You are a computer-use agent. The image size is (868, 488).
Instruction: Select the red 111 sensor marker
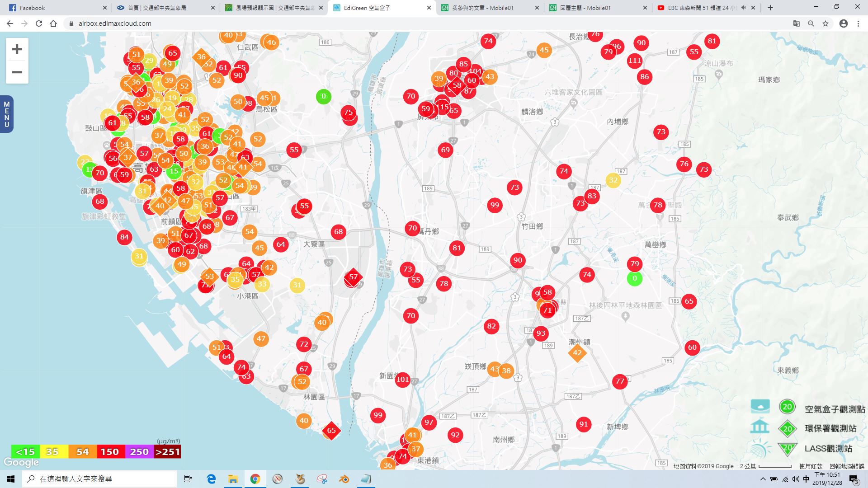click(635, 60)
